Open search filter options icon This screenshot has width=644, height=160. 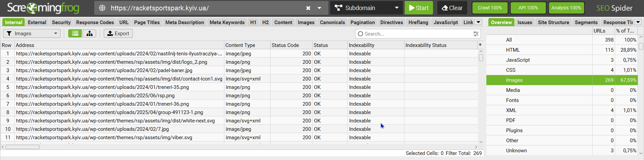click(476, 34)
